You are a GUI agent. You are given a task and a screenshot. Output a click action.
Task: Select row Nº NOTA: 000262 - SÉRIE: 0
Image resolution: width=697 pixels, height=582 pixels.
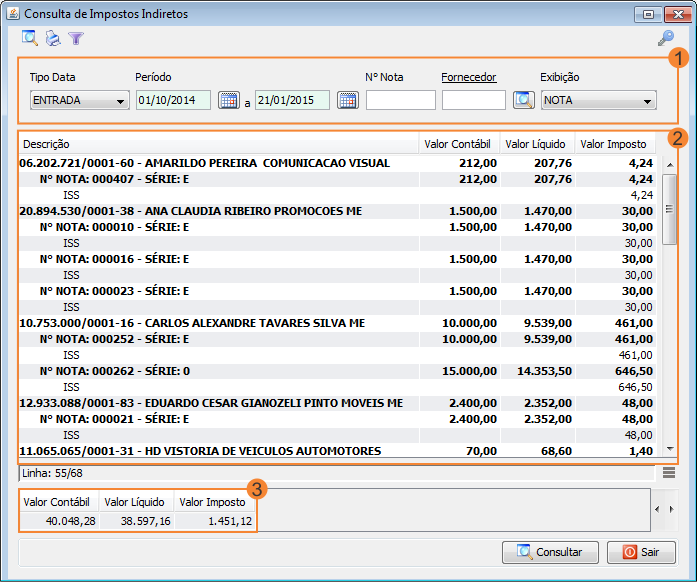[337, 371]
